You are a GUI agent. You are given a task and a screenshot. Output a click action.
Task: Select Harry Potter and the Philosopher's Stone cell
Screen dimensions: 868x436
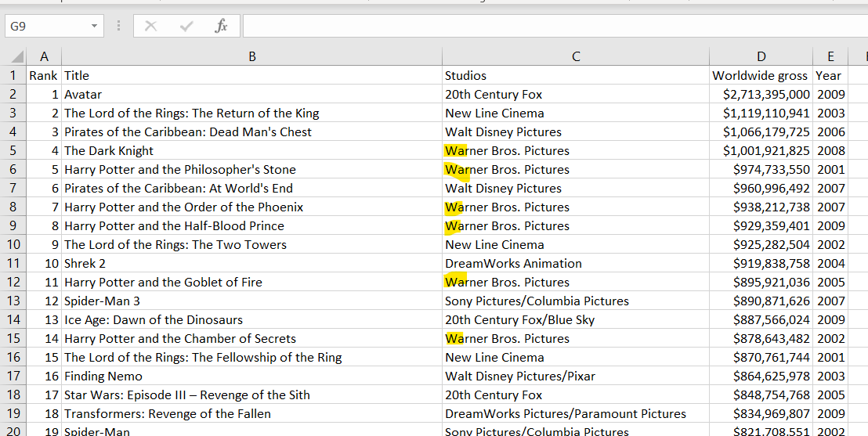[x=252, y=169]
